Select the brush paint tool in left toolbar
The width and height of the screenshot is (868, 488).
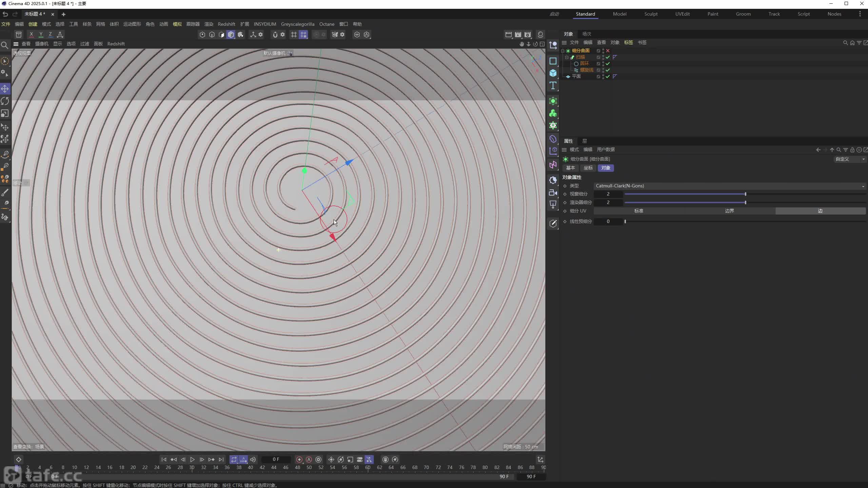point(5,192)
